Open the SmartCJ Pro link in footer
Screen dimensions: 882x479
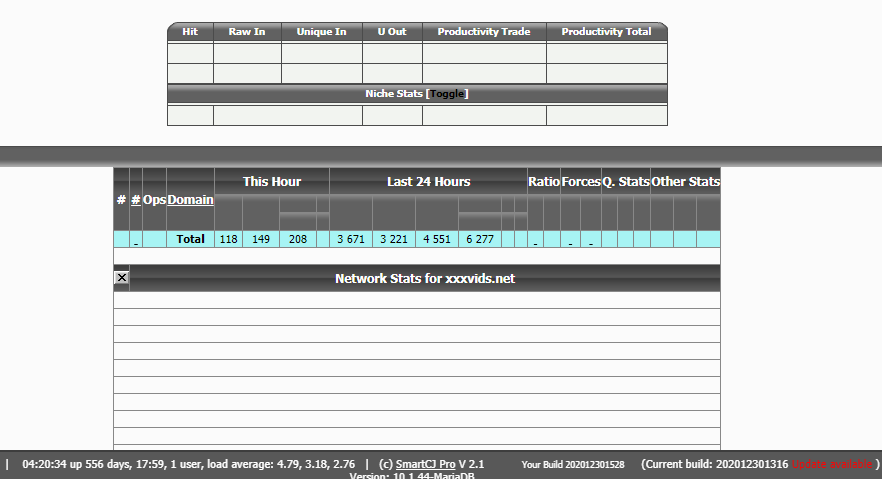[x=425, y=464]
